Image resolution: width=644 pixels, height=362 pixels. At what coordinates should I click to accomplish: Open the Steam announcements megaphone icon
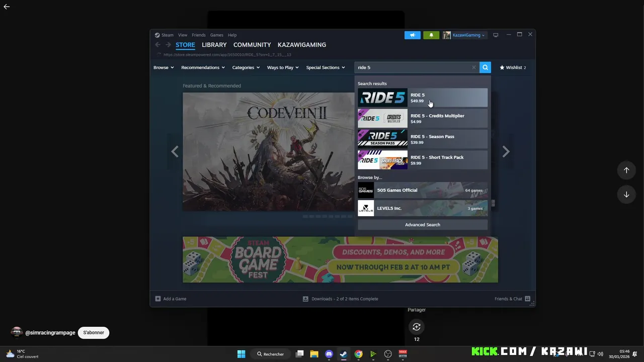(412, 35)
